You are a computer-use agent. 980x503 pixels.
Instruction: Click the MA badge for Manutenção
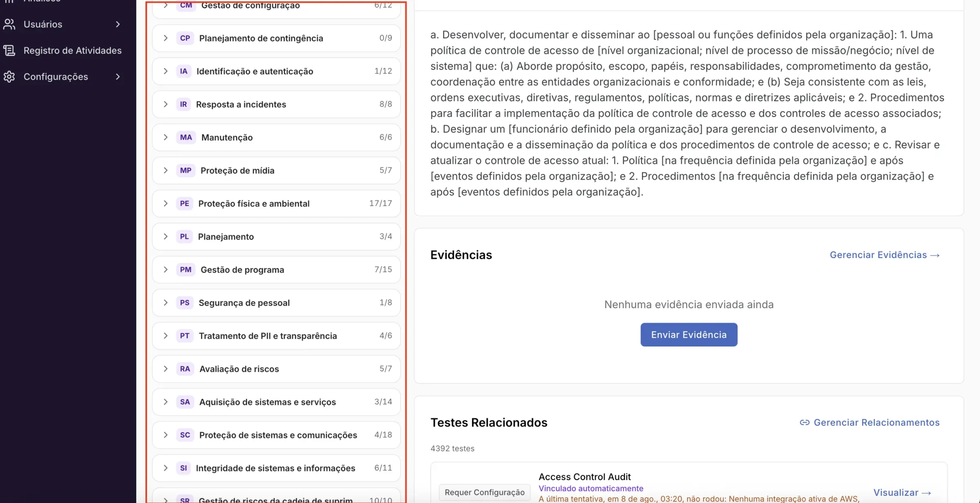pyautogui.click(x=186, y=137)
